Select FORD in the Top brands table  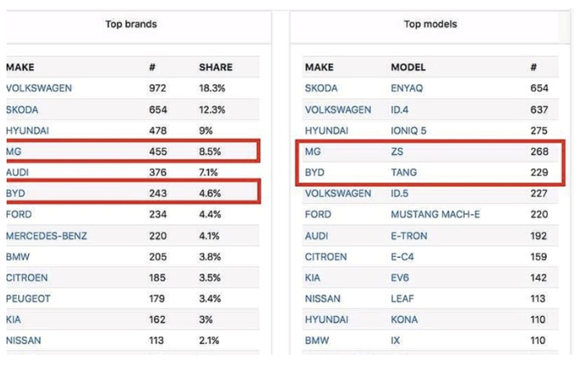[x=19, y=214]
